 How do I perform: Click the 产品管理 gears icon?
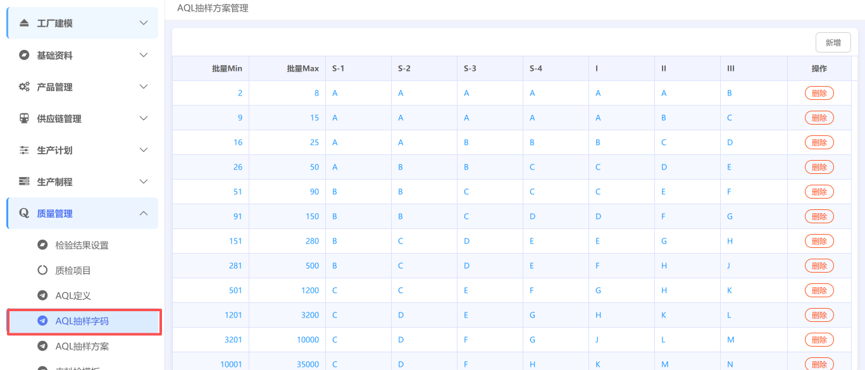pos(24,87)
